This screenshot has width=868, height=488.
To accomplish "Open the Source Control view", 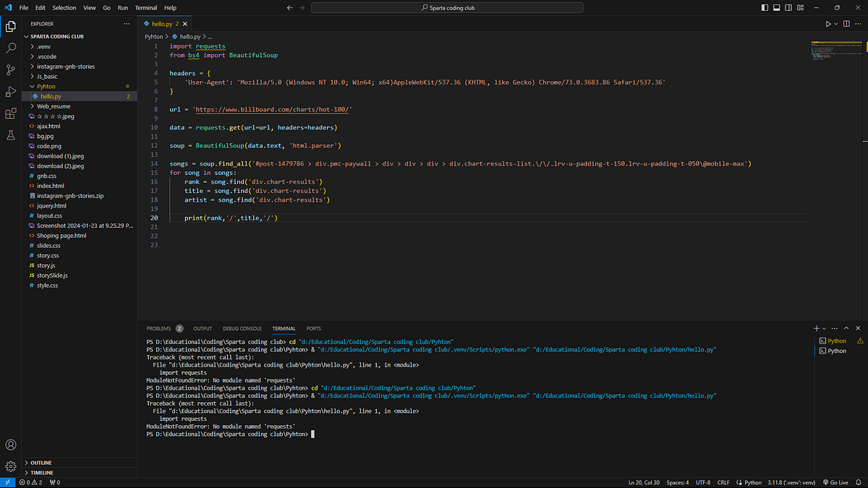I will pyautogui.click(x=10, y=69).
